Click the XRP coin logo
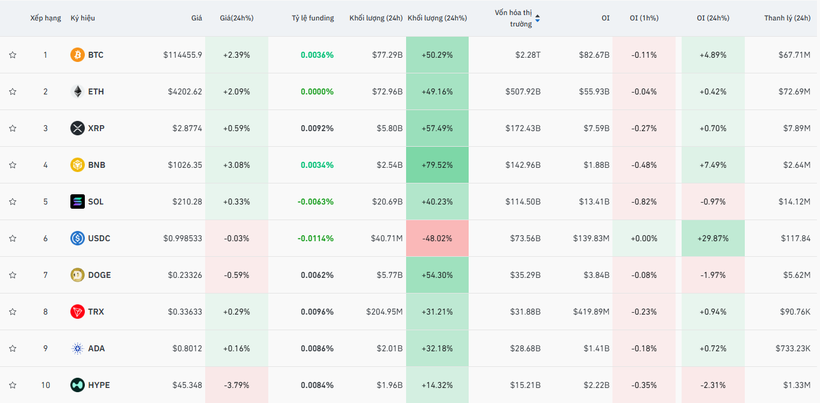The width and height of the screenshot is (820, 403). point(77,128)
